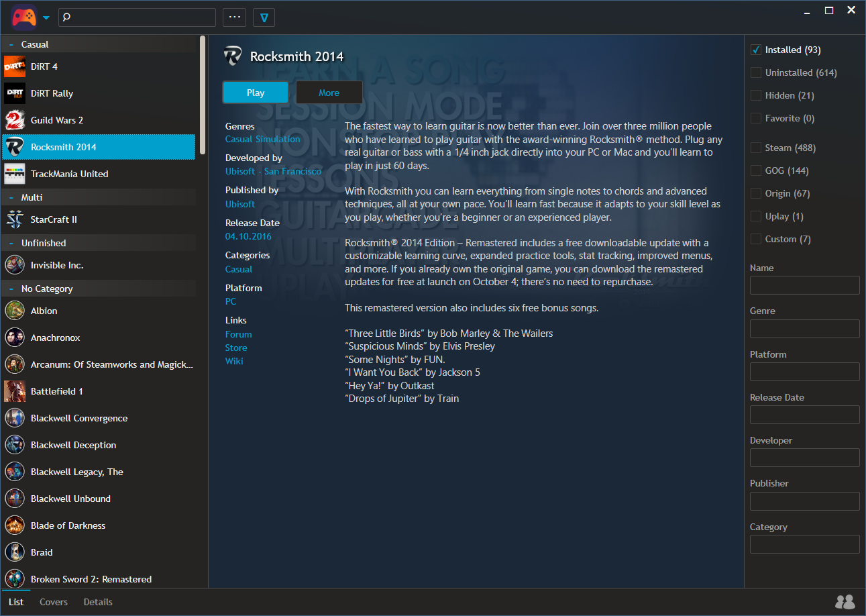The image size is (866, 616).
Task: Click the friends icon in status bar
Action: click(845, 602)
